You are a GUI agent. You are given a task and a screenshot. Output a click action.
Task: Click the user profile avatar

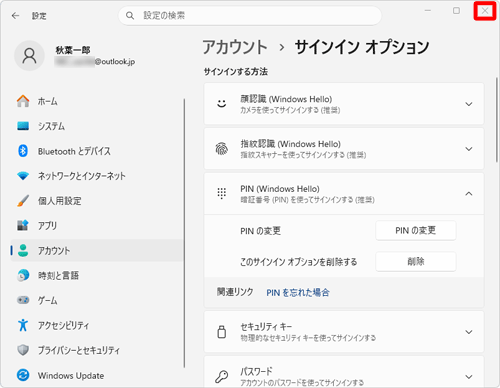pyautogui.click(x=29, y=56)
